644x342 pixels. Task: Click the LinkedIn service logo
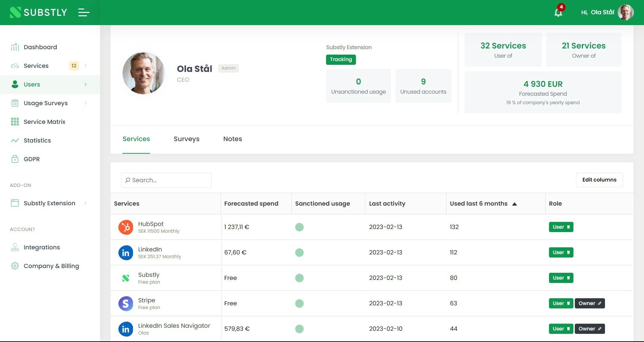[x=126, y=252]
